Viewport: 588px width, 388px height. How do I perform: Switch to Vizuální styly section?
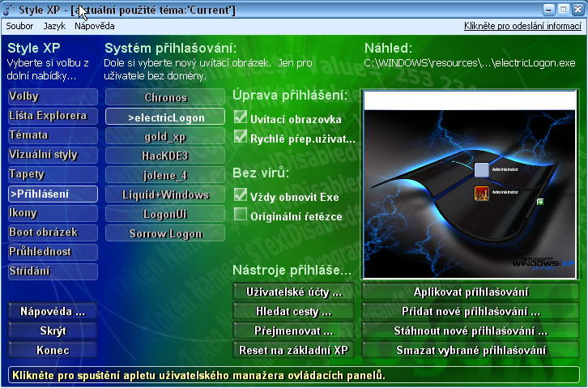click(x=53, y=156)
